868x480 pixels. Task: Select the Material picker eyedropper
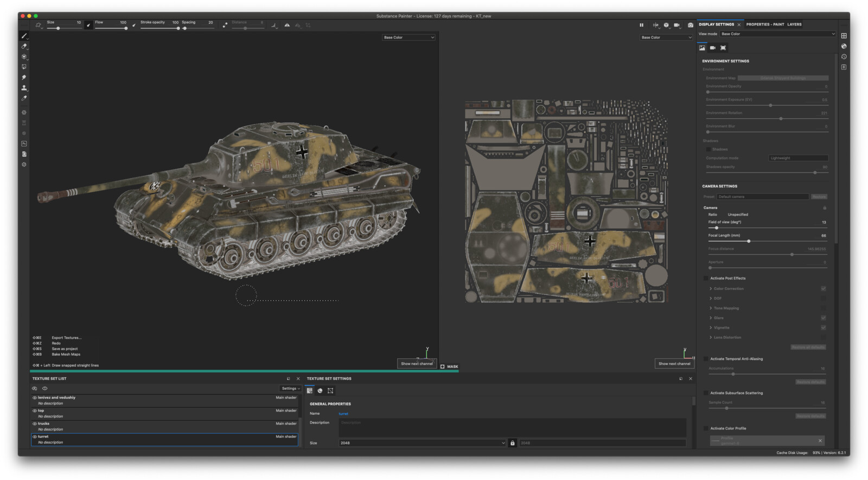24,98
